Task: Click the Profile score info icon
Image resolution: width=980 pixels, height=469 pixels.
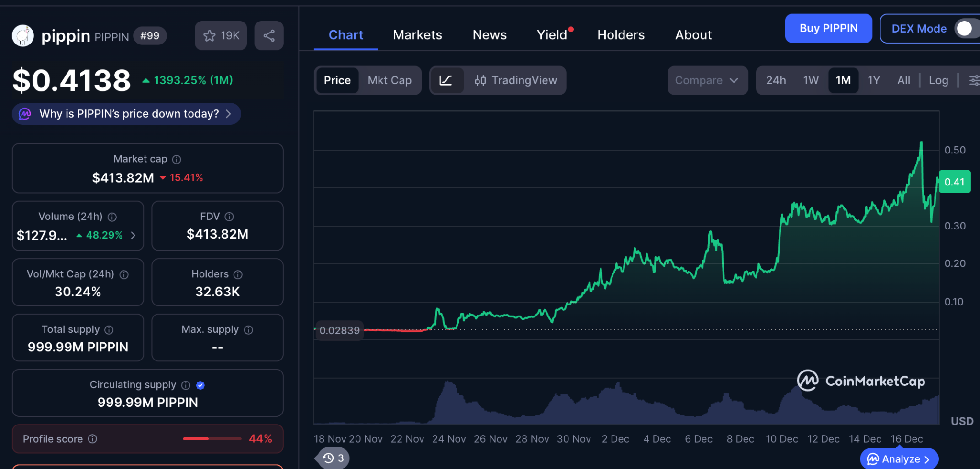Action: point(93,439)
